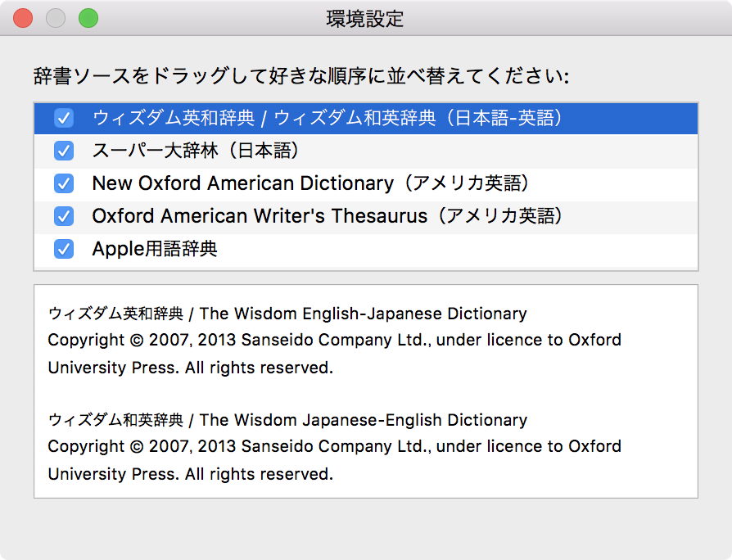Close the 環境設定 preferences window
This screenshot has height=560, width=732.
pyautogui.click(x=22, y=17)
